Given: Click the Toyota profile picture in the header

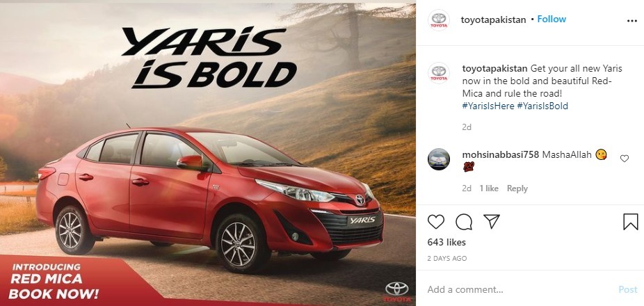Looking at the screenshot, I should tap(439, 19).
